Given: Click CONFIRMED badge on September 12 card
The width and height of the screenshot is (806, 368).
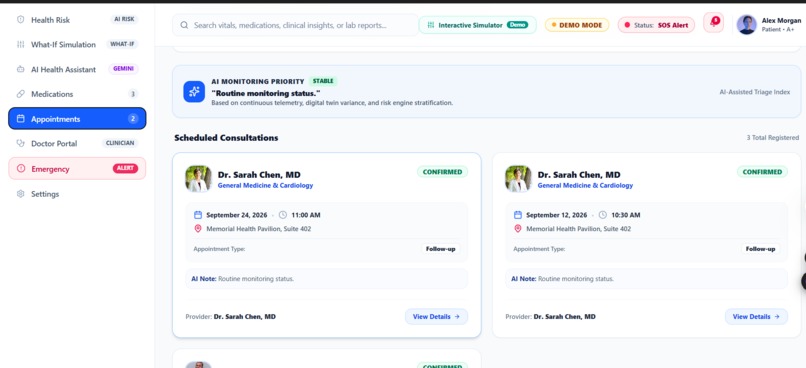Looking at the screenshot, I should (762, 172).
